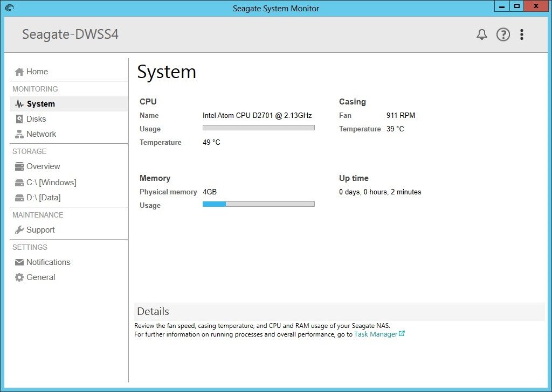Click the MONITORING section header
The image size is (552, 392).
pyautogui.click(x=35, y=89)
